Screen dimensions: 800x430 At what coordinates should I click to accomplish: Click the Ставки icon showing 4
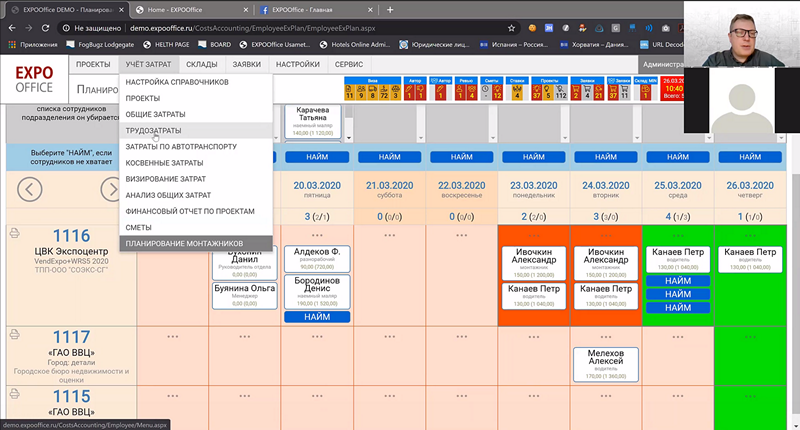[x=517, y=92]
